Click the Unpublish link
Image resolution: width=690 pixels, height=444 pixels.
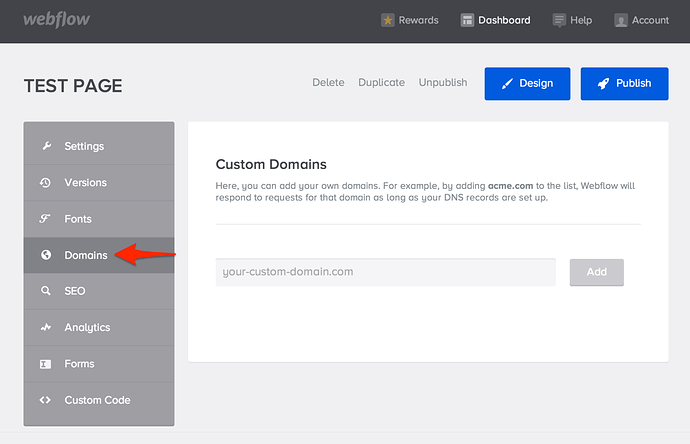coord(443,83)
